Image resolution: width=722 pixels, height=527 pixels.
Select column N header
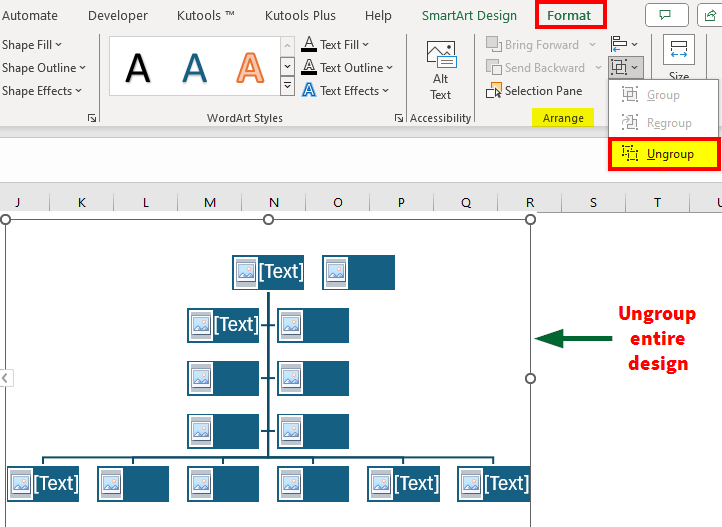click(x=274, y=203)
